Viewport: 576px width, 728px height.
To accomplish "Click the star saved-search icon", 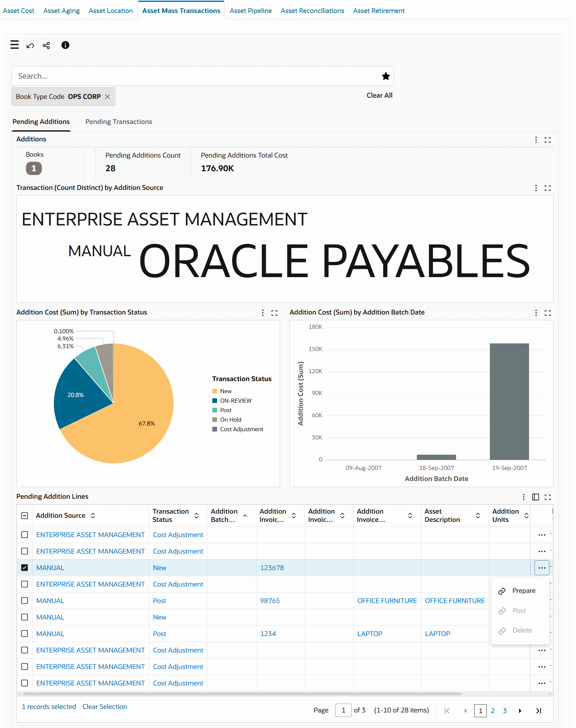I will pyautogui.click(x=386, y=76).
